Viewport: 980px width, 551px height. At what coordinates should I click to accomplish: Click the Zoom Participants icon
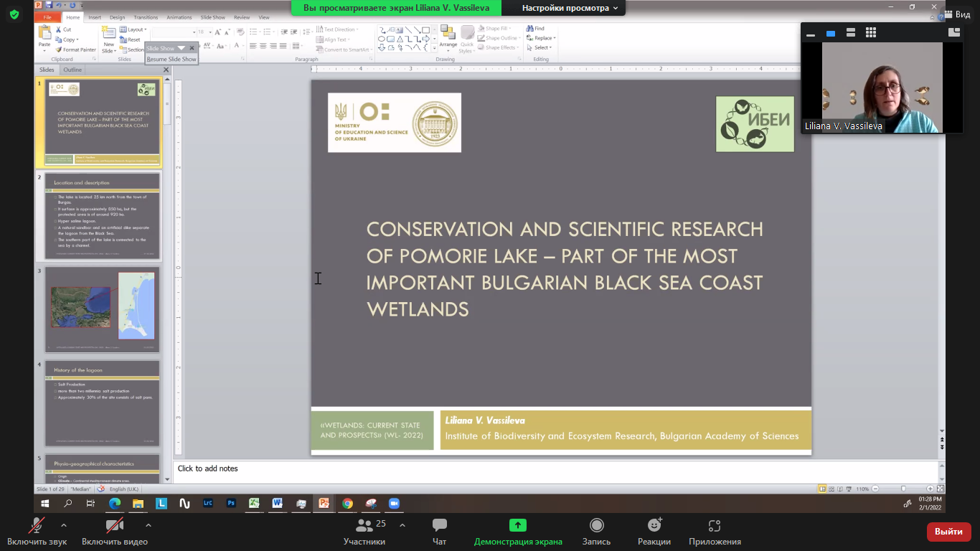coord(364,526)
